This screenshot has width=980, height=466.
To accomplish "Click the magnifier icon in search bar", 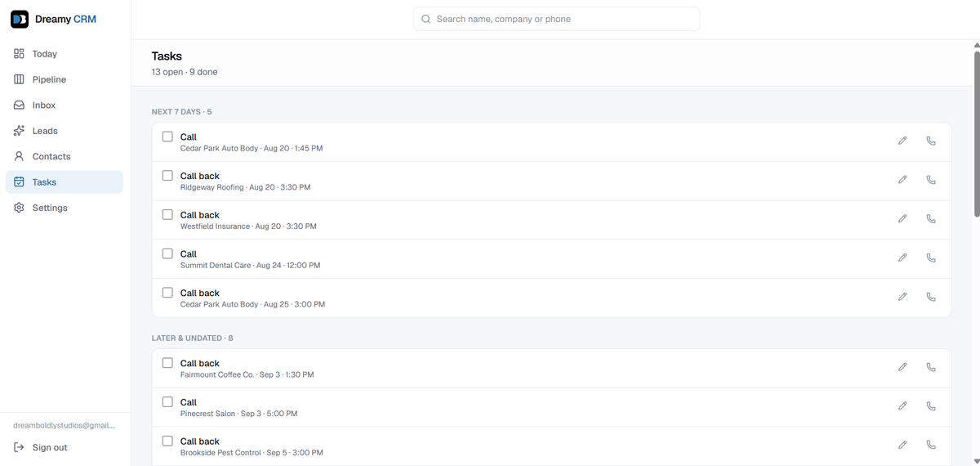I will pyautogui.click(x=425, y=19).
